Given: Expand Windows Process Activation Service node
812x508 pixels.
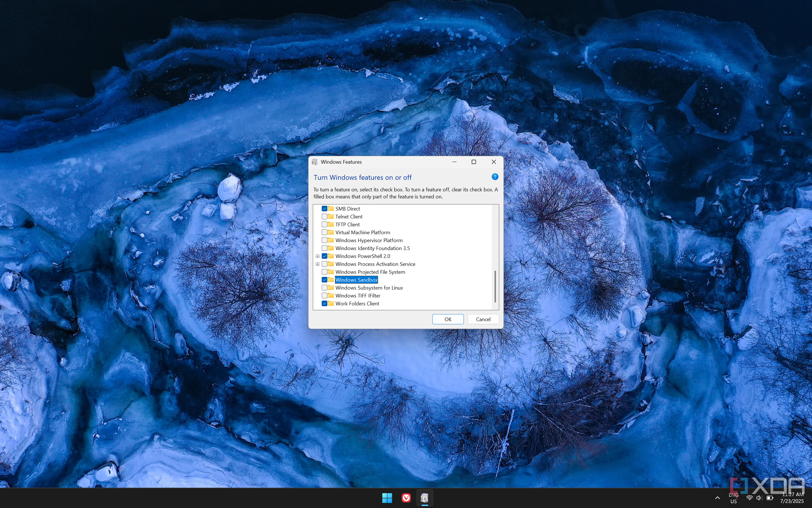Looking at the screenshot, I should pos(317,264).
